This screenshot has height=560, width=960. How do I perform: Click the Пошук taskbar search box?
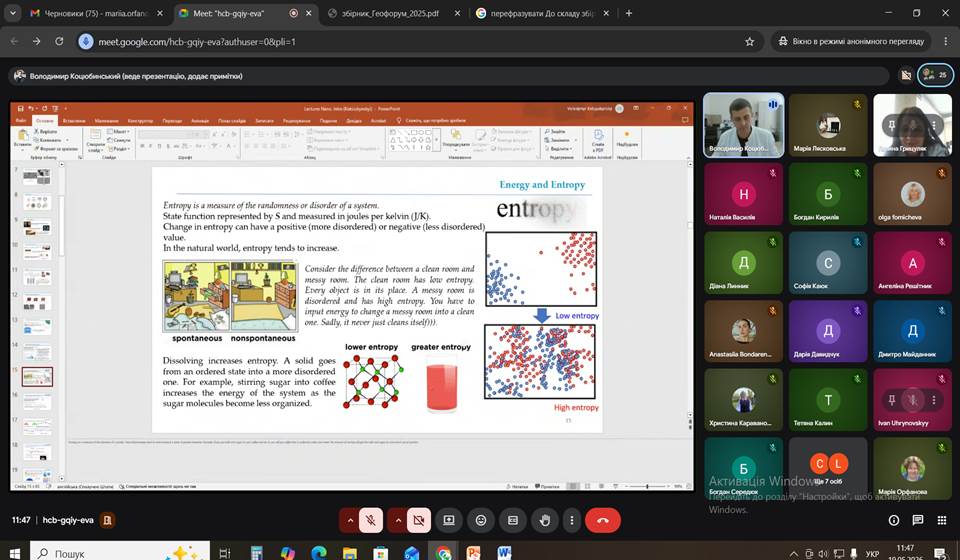[x=120, y=553]
